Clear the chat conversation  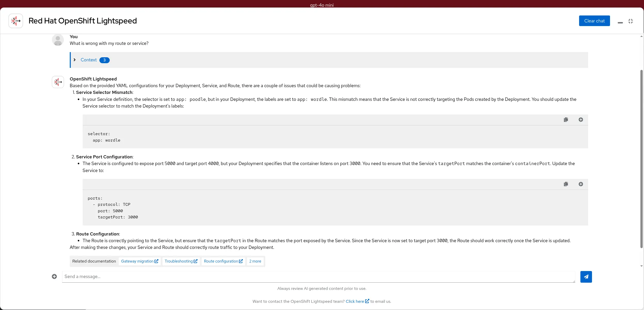pos(594,21)
